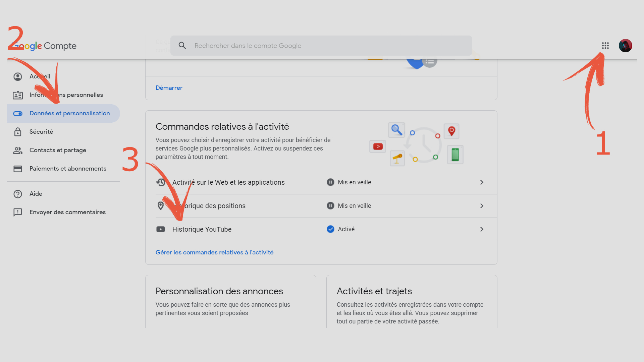
Task: Click the Envoyer des commentaires feedback icon
Action: pyautogui.click(x=18, y=212)
